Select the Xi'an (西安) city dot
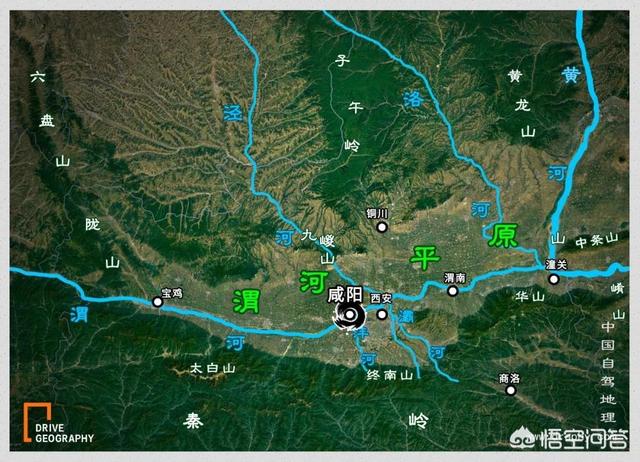This screenshot has height=462, width=640. click(382, 314)
